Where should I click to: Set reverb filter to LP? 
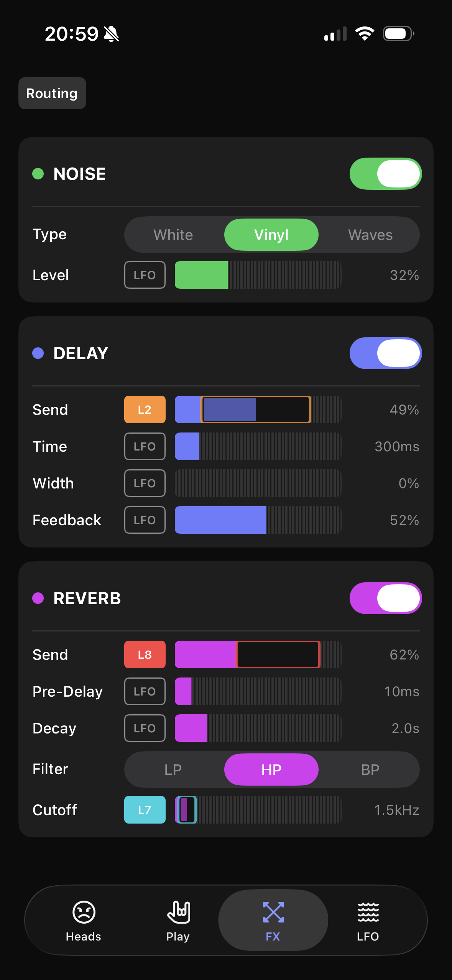click(x=173, y=770)
